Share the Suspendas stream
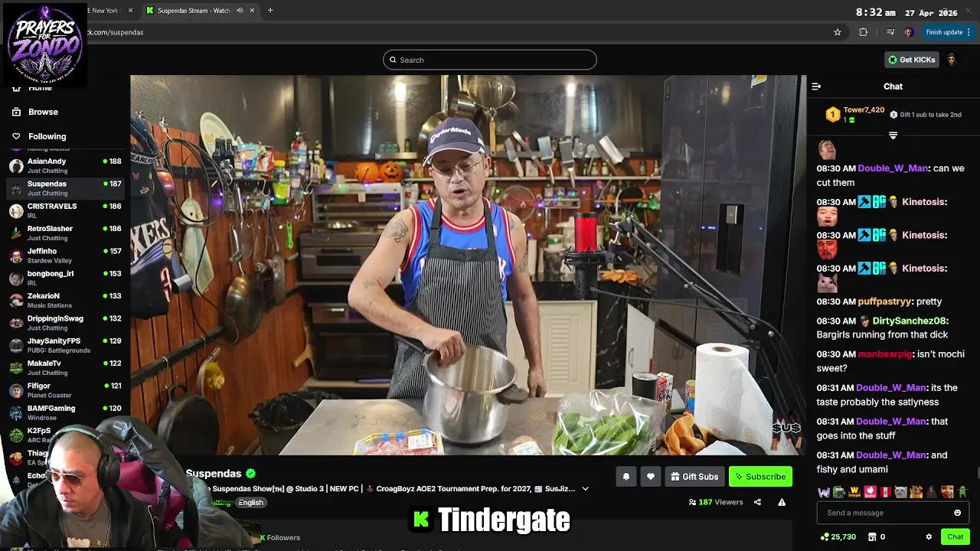Viewport: 980px width, 551px height. pyautogui.click(x=757, y=502)
